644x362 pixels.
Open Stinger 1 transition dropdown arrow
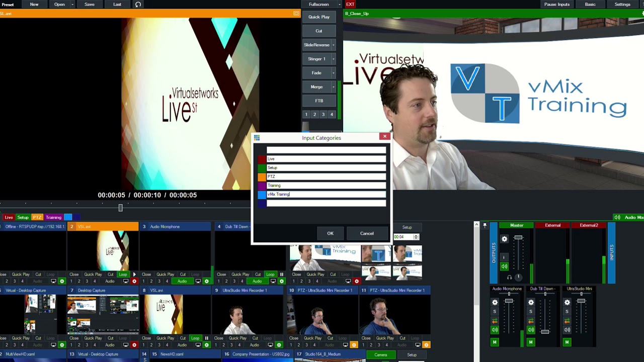333,59
